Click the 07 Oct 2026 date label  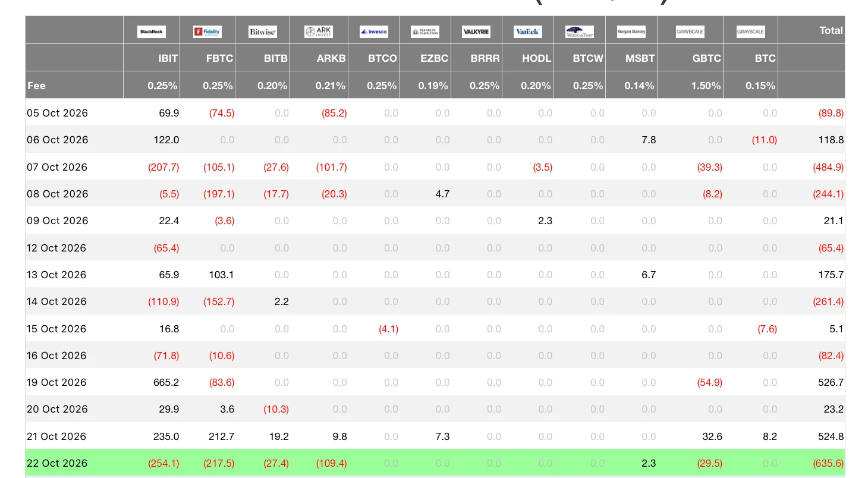pos(57,167)
